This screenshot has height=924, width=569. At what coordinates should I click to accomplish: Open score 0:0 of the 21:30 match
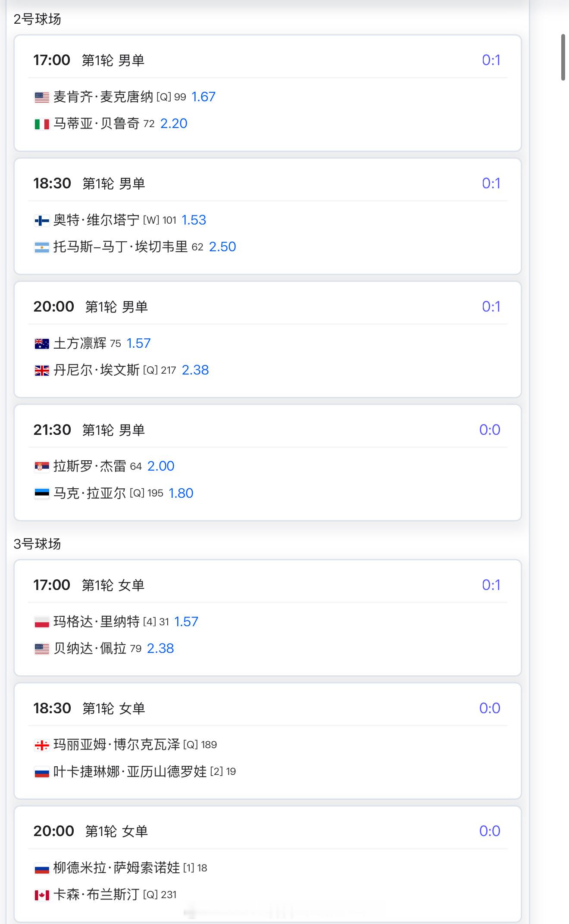point(490,430)
